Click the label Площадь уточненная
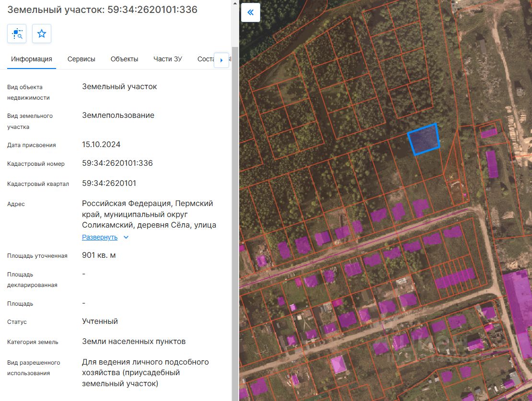 (37, 256)
